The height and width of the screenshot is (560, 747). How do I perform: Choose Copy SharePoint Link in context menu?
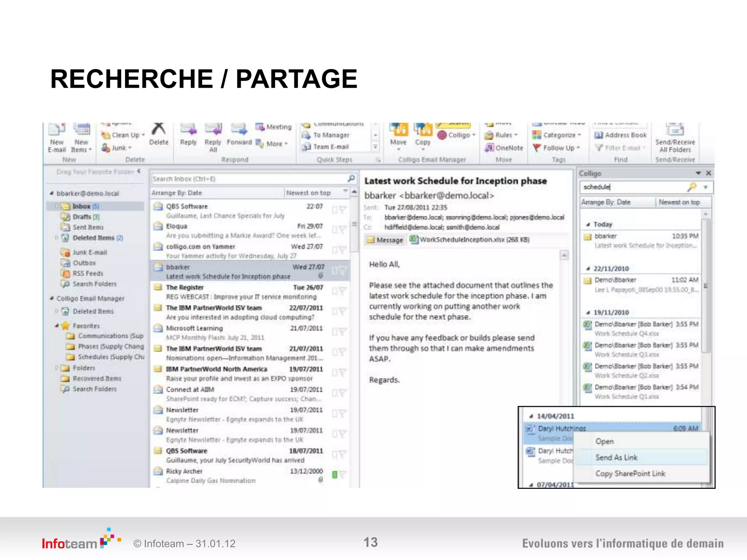(x=641, y=473)
